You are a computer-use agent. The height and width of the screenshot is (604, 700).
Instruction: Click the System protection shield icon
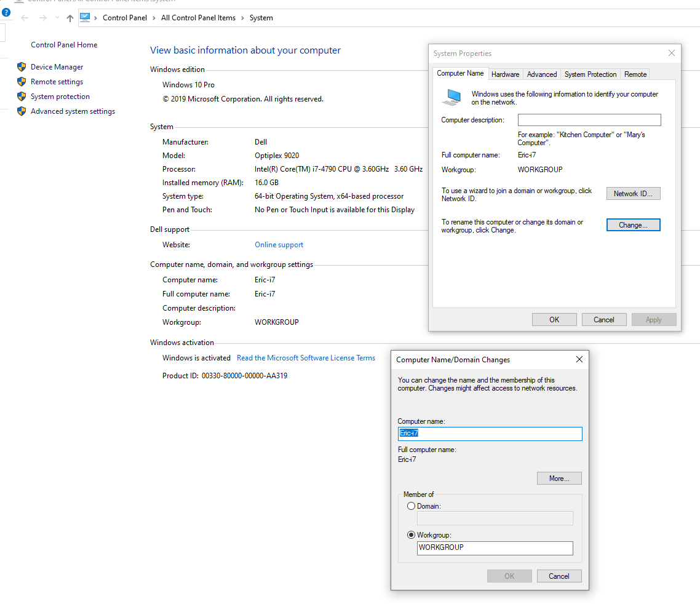22,97
